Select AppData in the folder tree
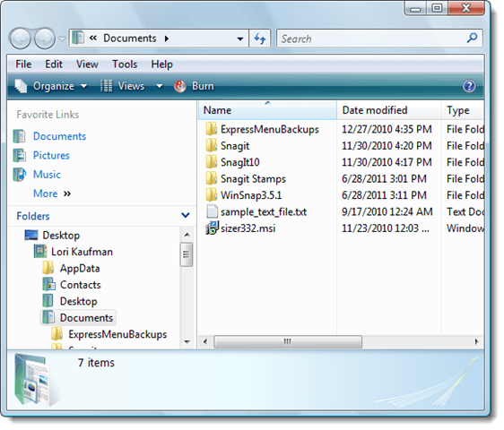 tap(80, 268)
